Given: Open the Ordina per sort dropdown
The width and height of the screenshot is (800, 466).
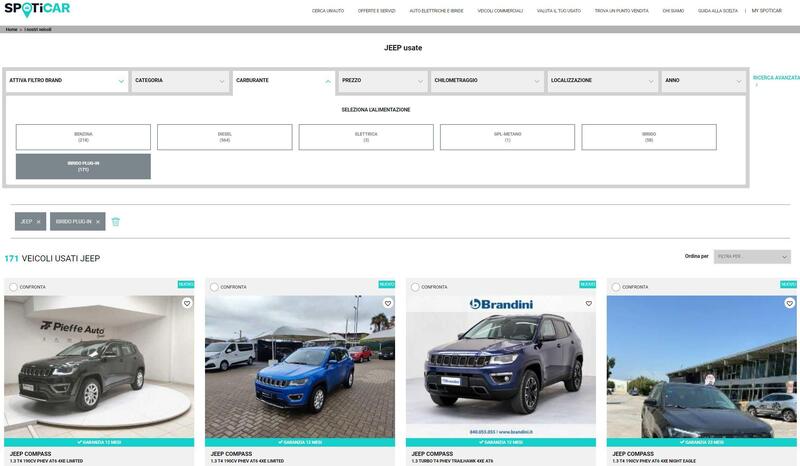Looking at the screenshot, I should point(751,257).
